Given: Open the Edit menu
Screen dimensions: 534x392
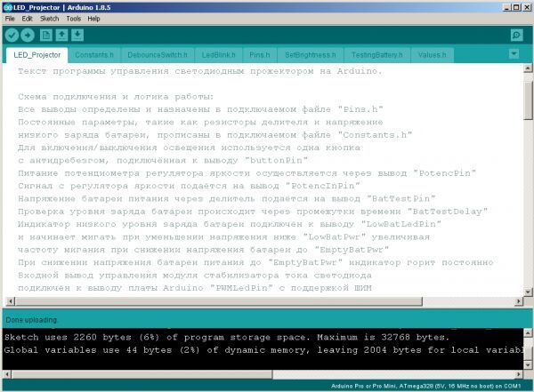Looking at the screenshot, I should tap(27, 19).
